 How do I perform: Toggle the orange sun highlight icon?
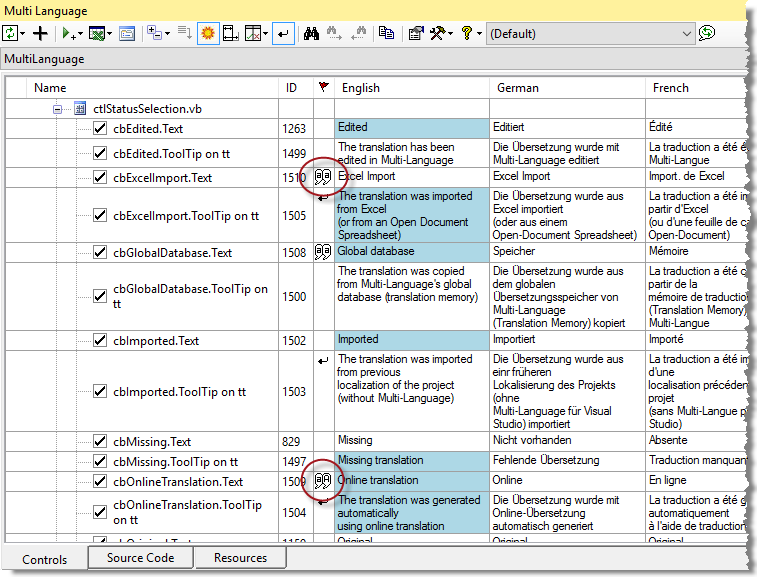(x=208, y=33)
